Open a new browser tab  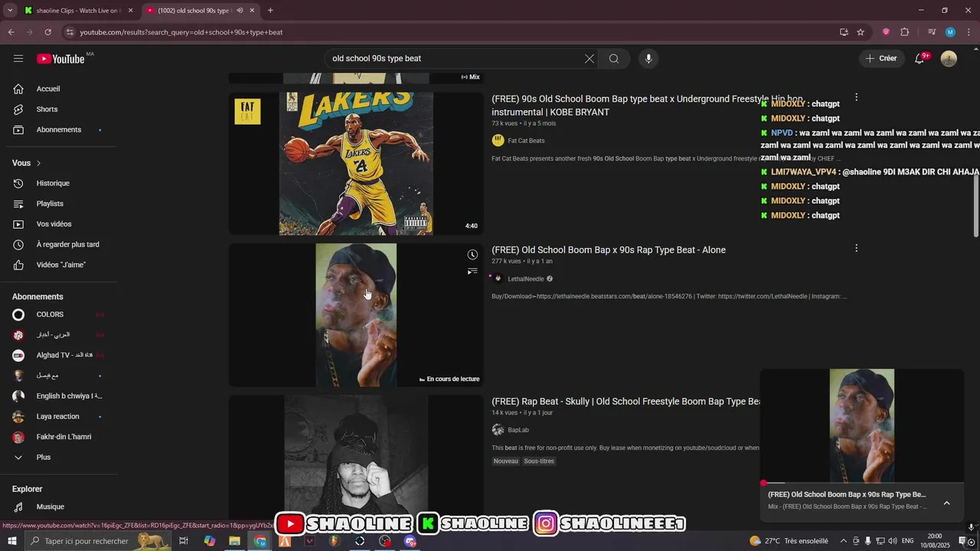270,11
